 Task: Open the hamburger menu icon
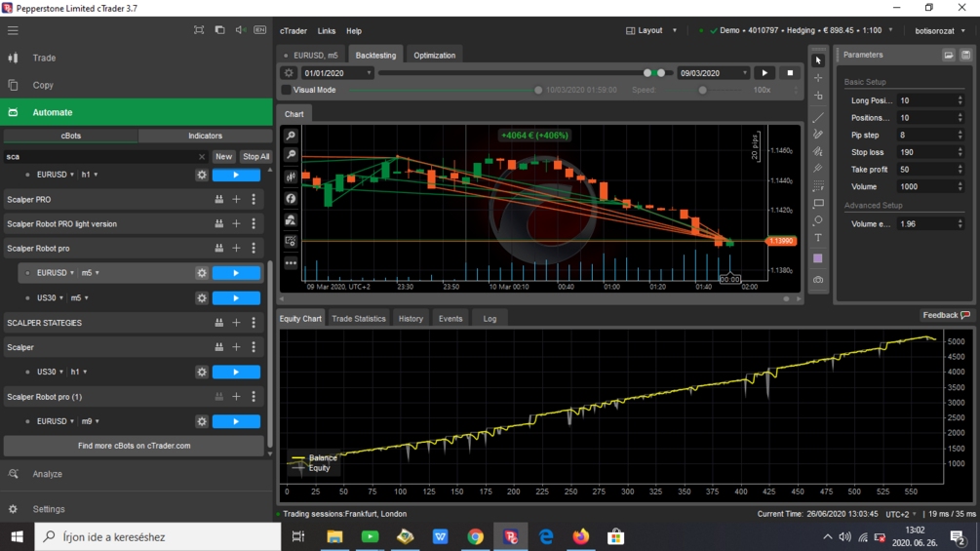click(x=13, y=30)
